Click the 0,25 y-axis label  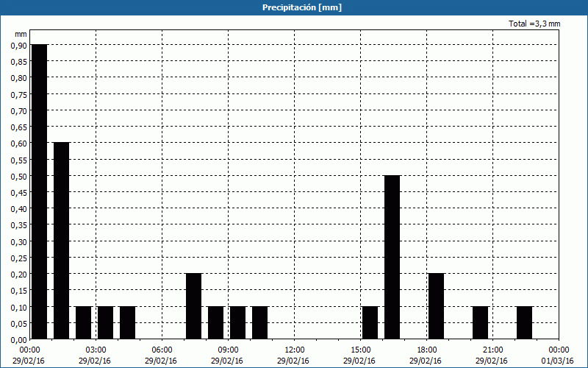click(x=19, y=258)
